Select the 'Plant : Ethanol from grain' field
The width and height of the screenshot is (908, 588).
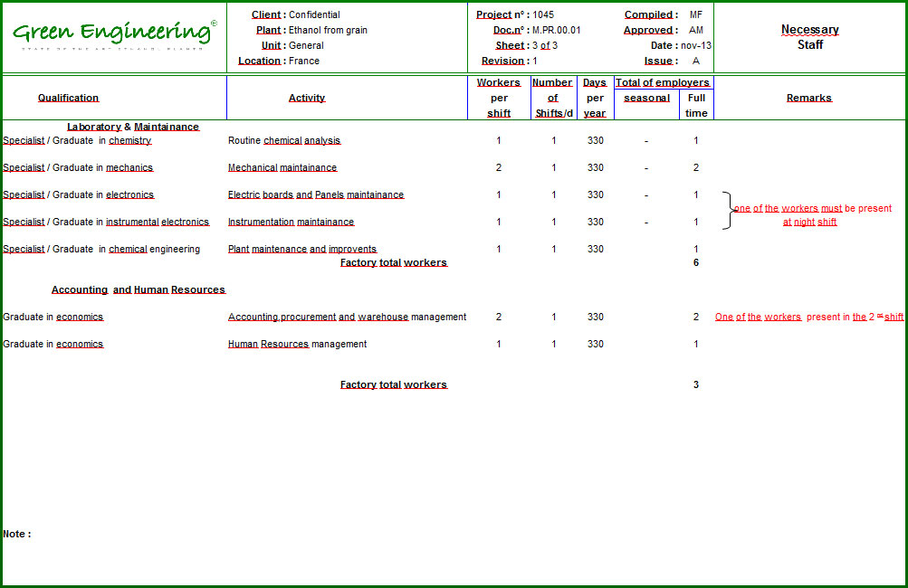point(311,30)
